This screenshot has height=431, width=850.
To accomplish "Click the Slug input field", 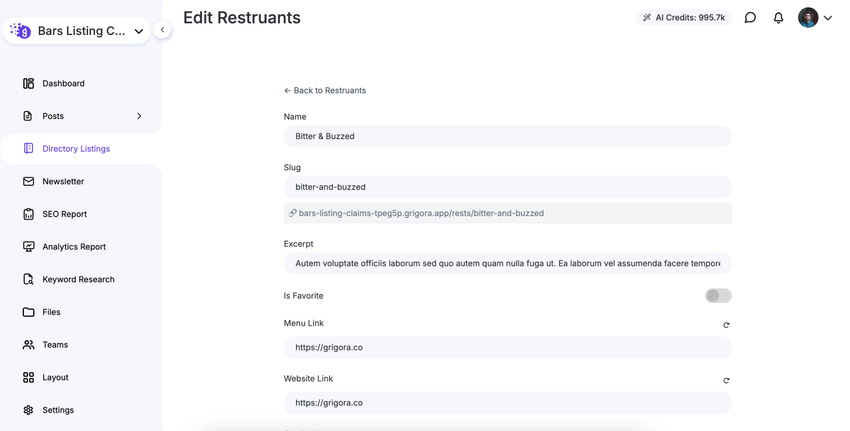I will tap(507, 187).
